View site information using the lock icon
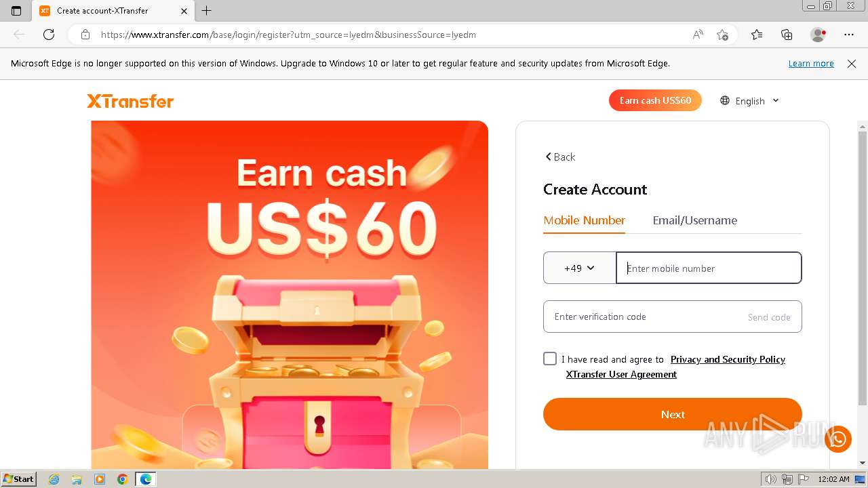 [x=85, y=35]
